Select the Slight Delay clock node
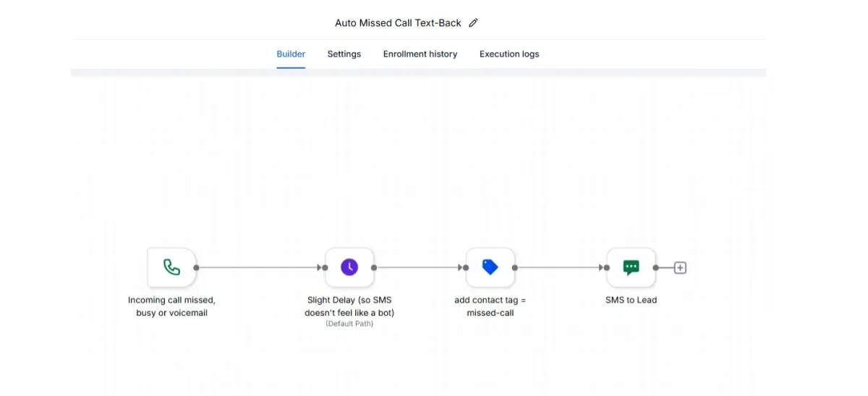 click(349, 267)
